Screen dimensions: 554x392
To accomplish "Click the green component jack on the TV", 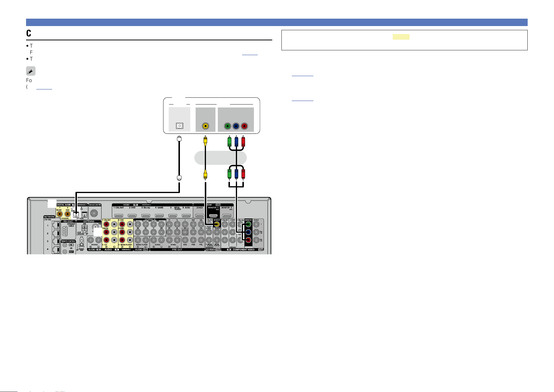I will click(x=227, y=126).
